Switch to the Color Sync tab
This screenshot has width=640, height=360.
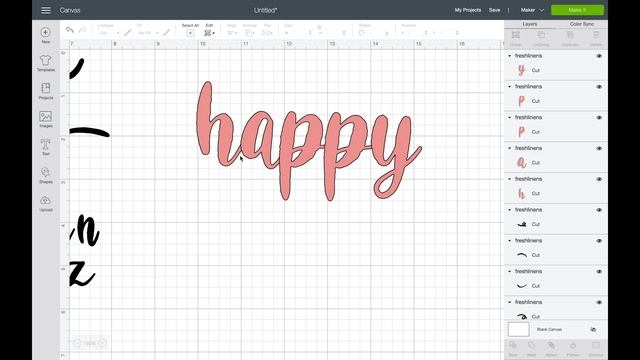click(582, 24)
